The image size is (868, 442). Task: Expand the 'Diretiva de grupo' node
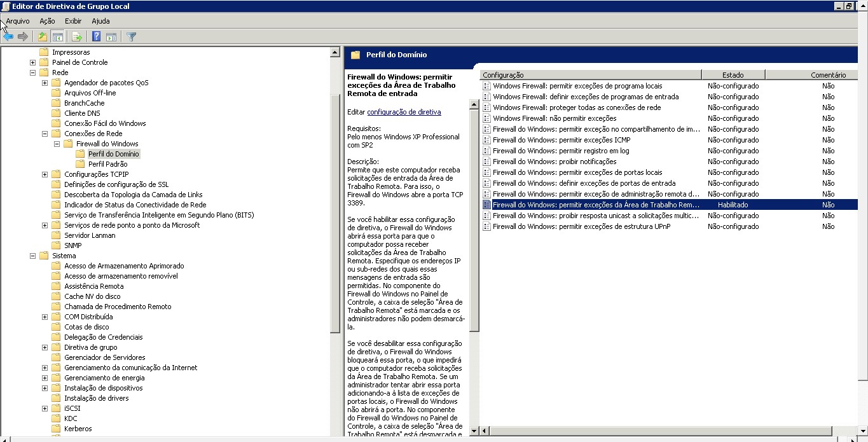(45, 347)
